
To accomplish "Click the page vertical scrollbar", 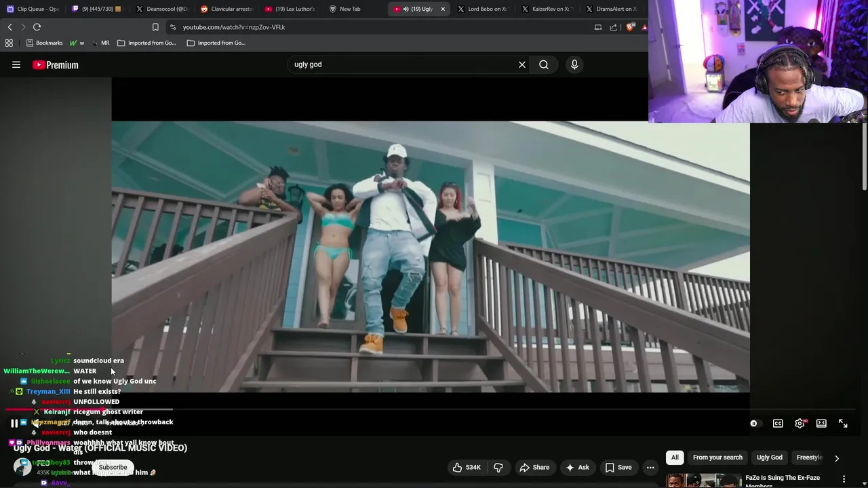I will pos(865,156).
